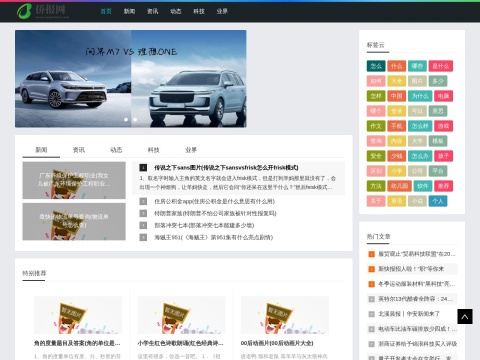Image resolution: width=480 pixels, height=360 pixels.
Task: Click the 是什么 tag
Action: 441,66
